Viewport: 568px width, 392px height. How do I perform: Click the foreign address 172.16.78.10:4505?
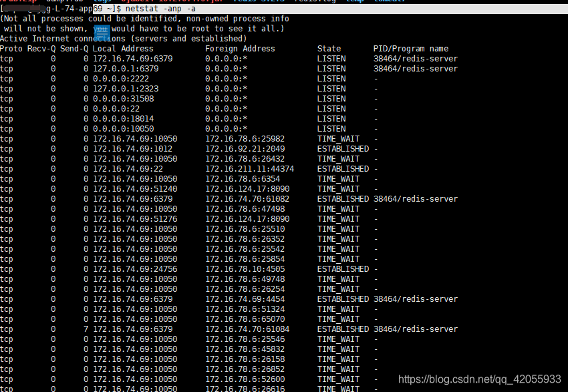coord(245,269)
